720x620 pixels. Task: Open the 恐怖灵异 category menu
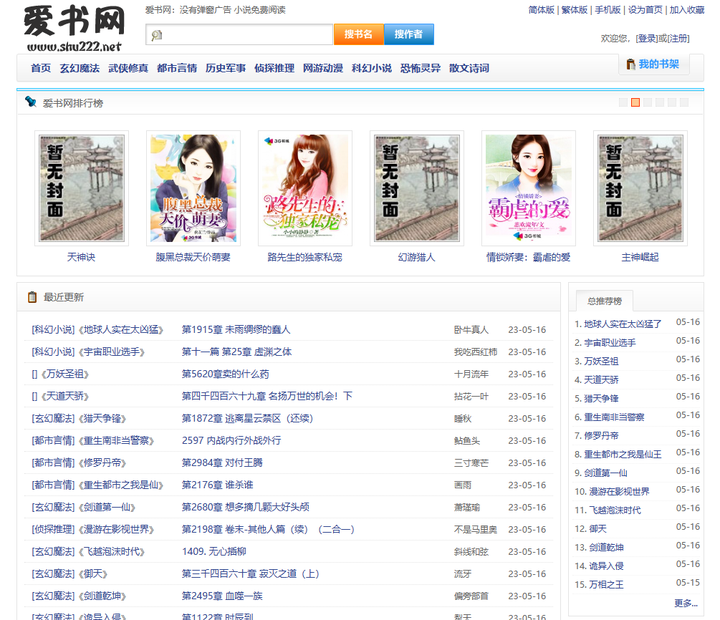[420, 68]
